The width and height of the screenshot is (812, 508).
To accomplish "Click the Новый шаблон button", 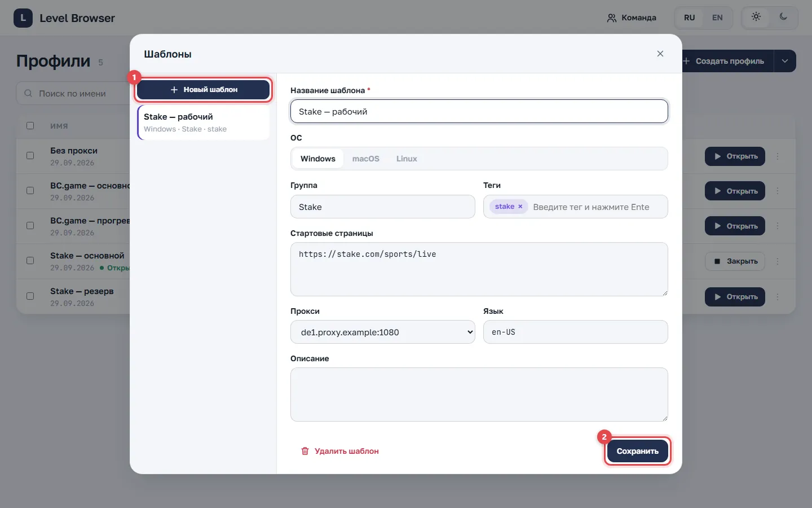I will coord(204,90).
